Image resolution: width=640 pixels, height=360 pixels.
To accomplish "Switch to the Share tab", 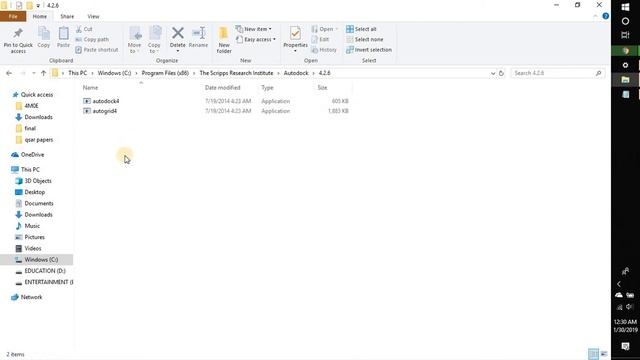I will coord(67,16).
